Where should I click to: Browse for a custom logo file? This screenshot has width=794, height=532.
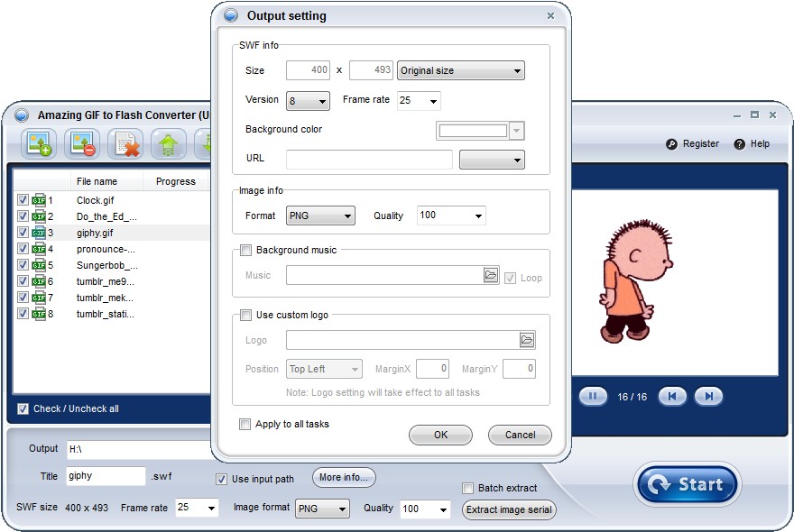(x=527, y=340)
